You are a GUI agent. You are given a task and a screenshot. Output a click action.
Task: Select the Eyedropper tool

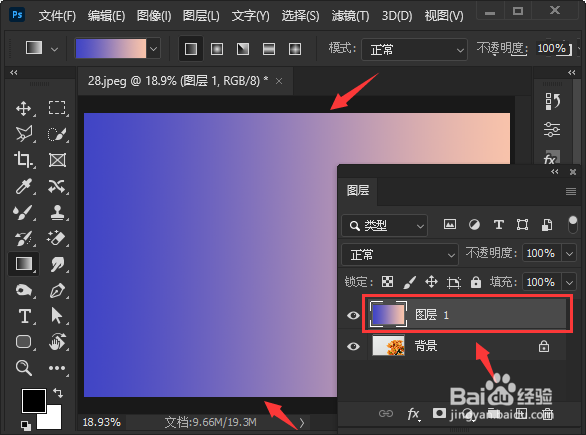(24, 186)
